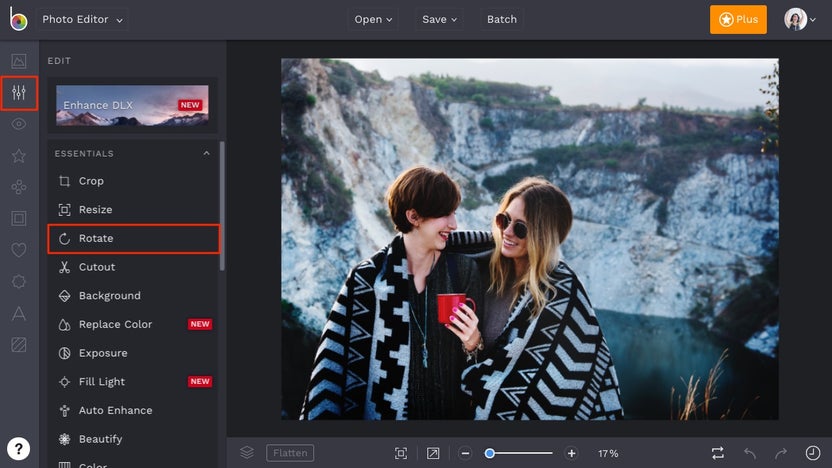
Task: Select the Background tool
Action: click(x=133, y=296)
